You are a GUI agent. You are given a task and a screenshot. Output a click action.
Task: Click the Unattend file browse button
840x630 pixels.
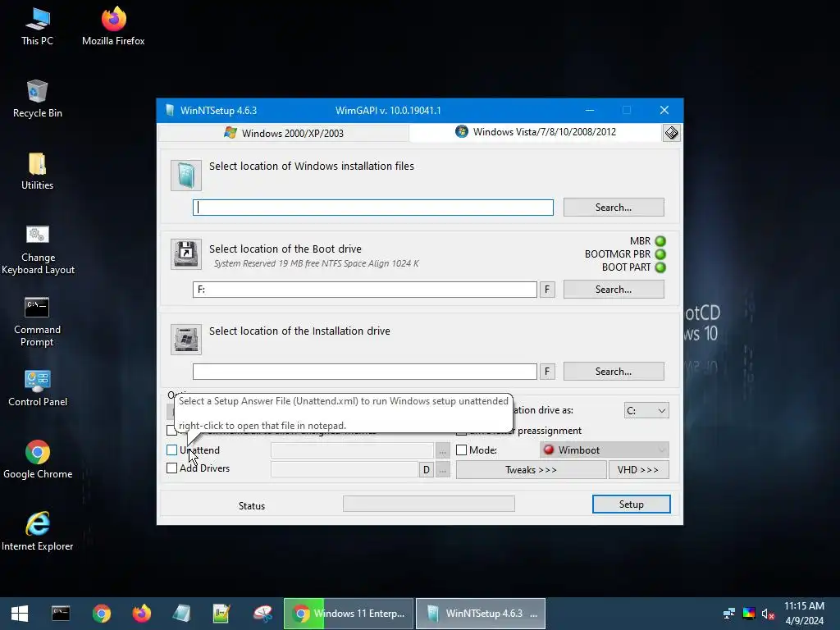[x=442, y=451]
